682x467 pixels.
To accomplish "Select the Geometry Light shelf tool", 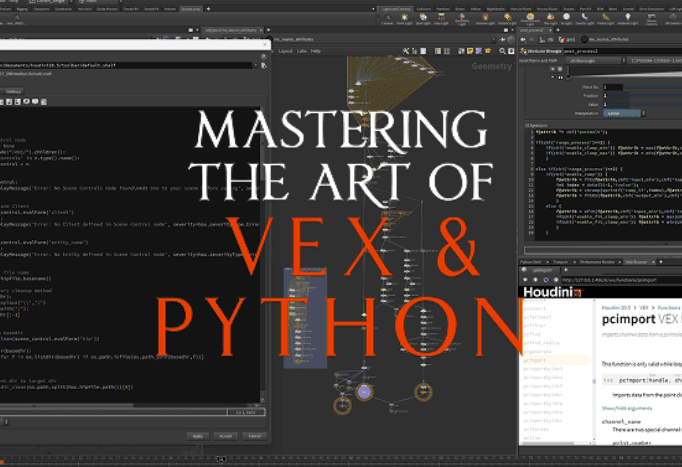I will click(x=462, y=18).
